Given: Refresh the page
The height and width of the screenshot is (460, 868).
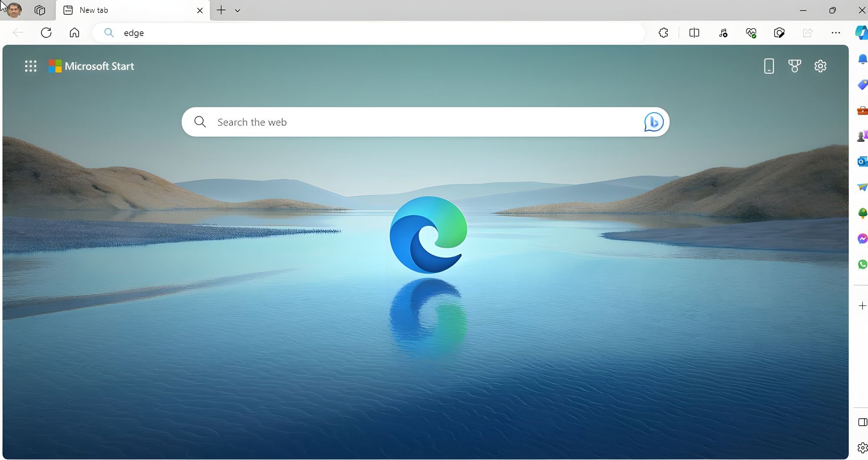Looking at the screenshot, I should click(x=46, y=33).
